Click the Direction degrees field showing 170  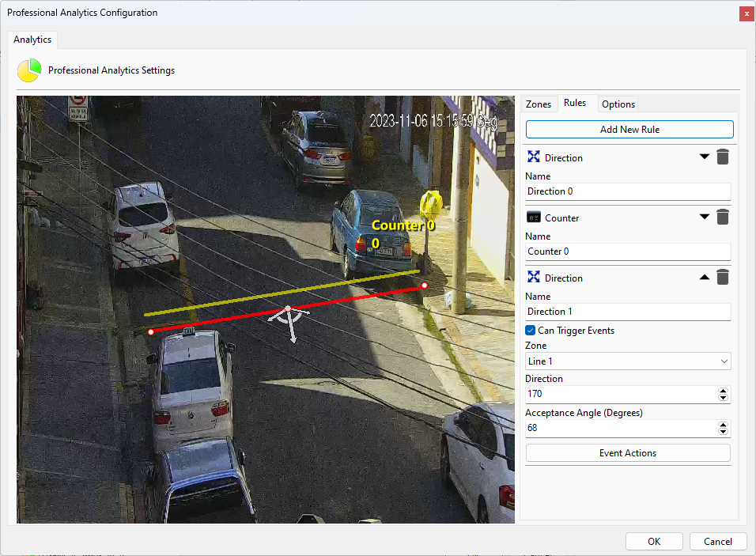[x=621, y=394]
